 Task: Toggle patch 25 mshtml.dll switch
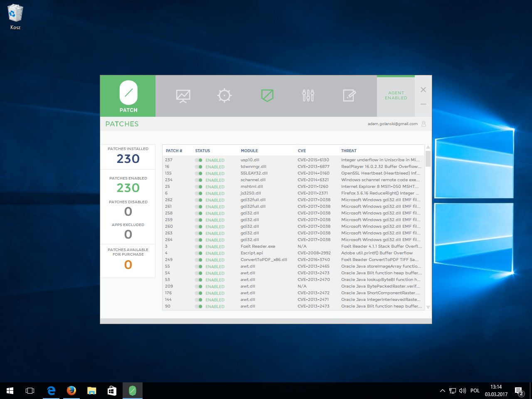click(x=199, y=187)
